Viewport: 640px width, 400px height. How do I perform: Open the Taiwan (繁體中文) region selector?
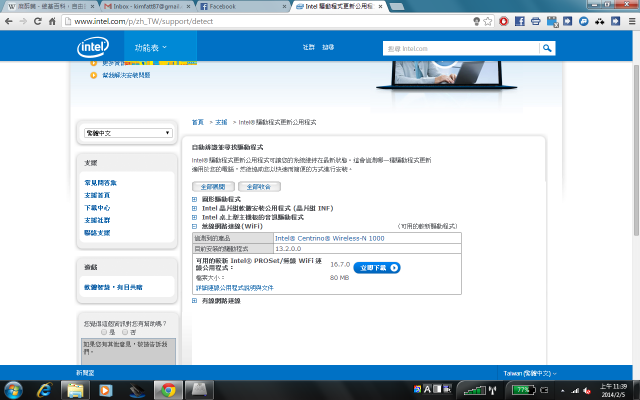[530, 373]
